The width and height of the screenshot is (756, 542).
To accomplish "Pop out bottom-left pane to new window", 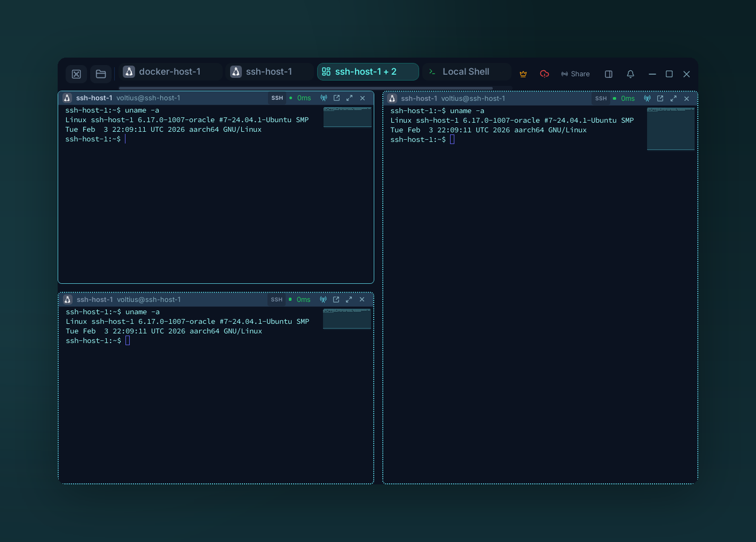I will click(336, 300).
